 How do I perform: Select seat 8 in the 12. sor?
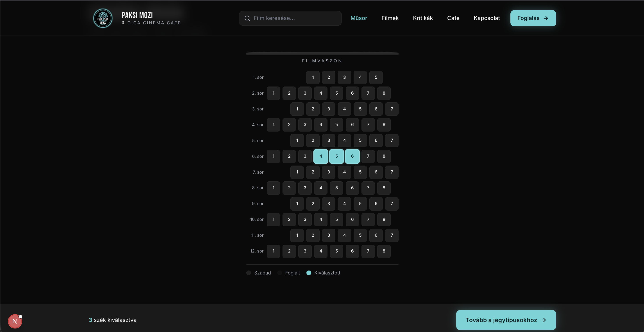(384, 251)
